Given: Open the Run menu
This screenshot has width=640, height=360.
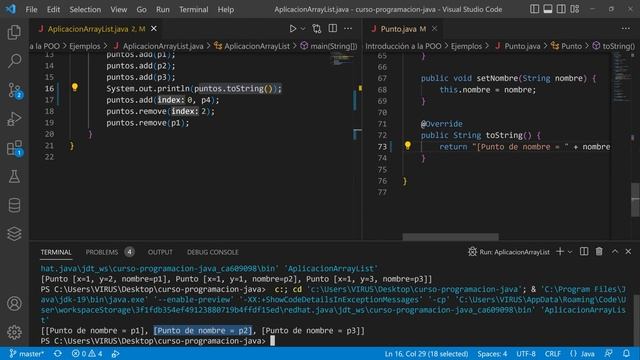Looking at the screenshot, I should click(x=163, y=9).
